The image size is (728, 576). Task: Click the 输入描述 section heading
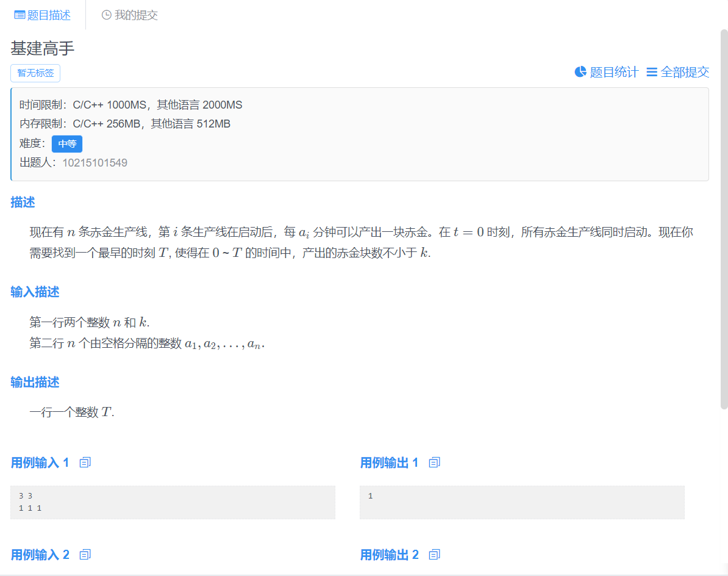pyautogui.click(x=35, y=292)
